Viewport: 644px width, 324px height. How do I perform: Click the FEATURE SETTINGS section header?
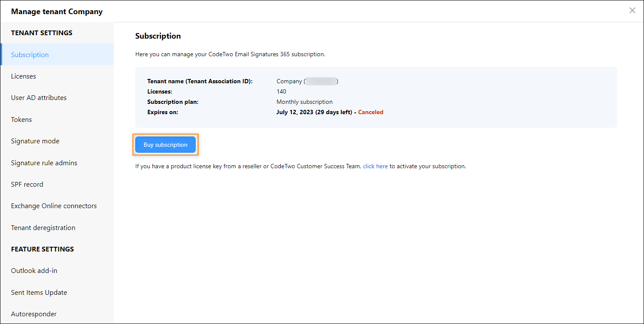pos(43,249)
